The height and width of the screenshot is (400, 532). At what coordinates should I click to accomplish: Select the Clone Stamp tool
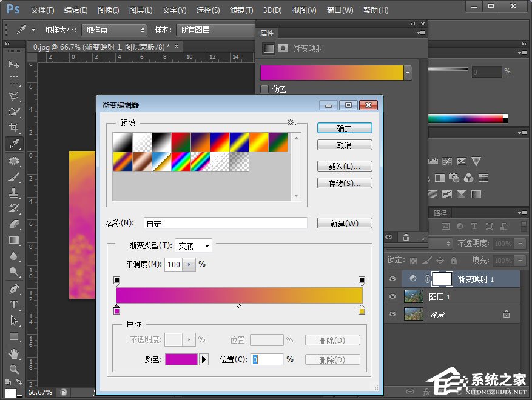[x=13, y=193]
